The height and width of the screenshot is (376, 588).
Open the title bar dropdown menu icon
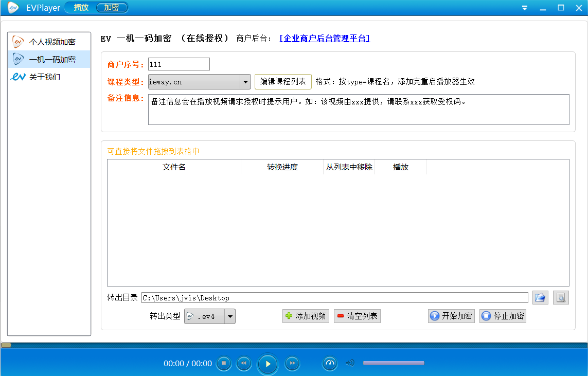(525, 8)
